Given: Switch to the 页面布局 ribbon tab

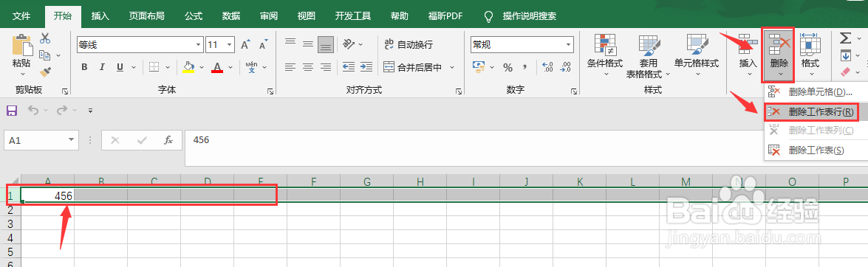Looking at the screenshot, I should tap(147, 16).
